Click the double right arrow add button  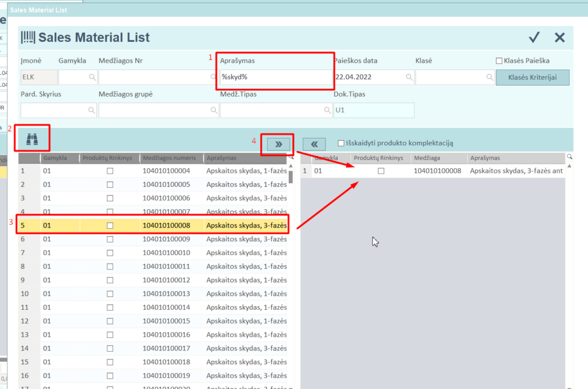pos(278,144)
